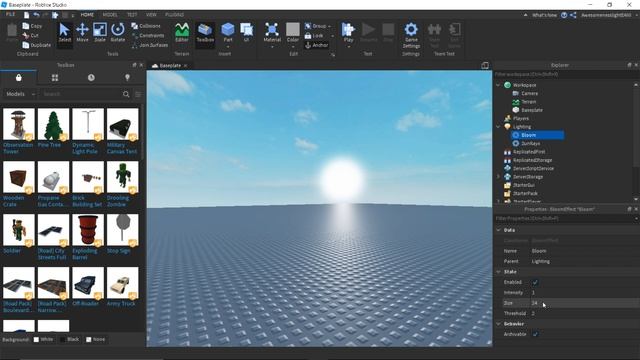Open the Recent tab in Toolbox

tap(91, 78)
